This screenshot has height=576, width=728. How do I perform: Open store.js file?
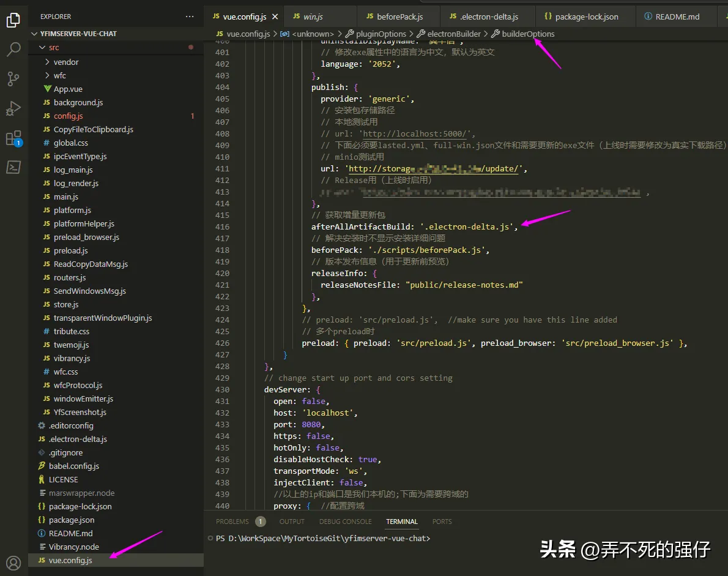116,304
